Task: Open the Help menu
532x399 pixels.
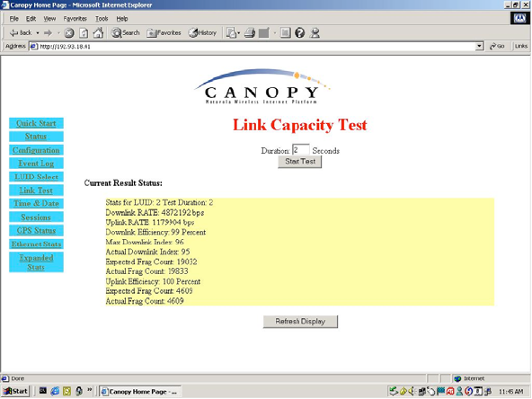Action: 122,19
